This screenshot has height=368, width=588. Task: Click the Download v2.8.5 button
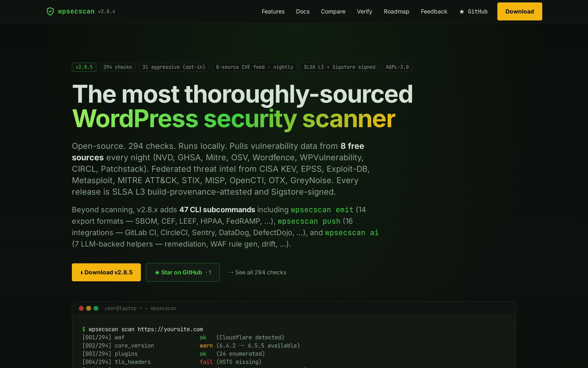point(106,272)
